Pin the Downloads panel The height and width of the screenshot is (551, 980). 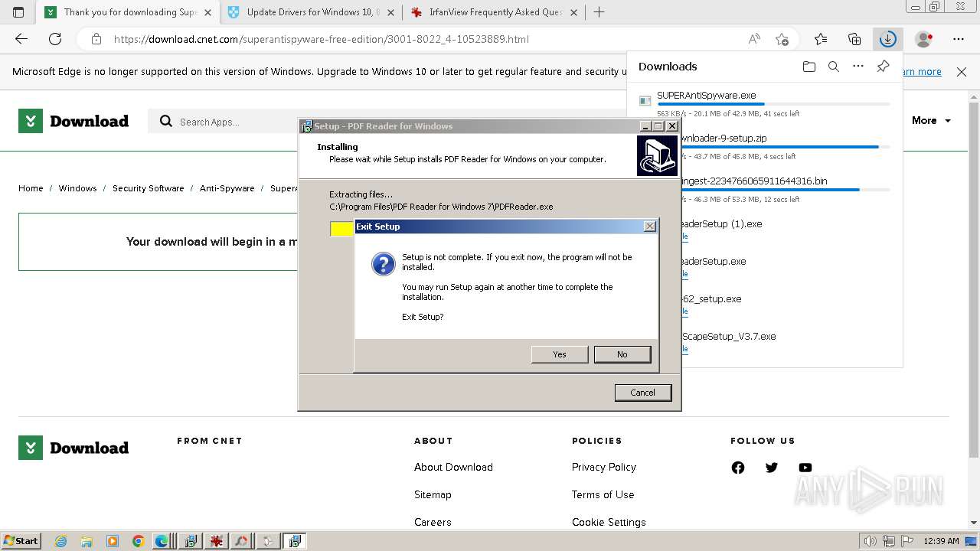(883, 67)
